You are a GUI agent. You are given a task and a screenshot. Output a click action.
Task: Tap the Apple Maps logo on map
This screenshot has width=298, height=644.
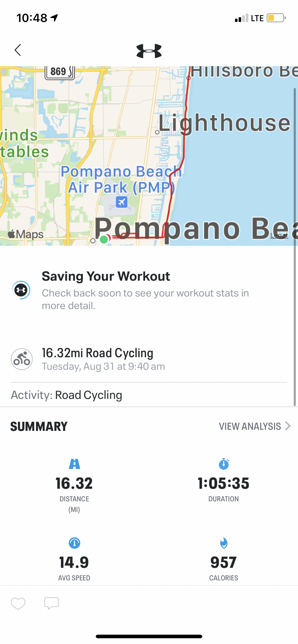click(x=26, y=234)
